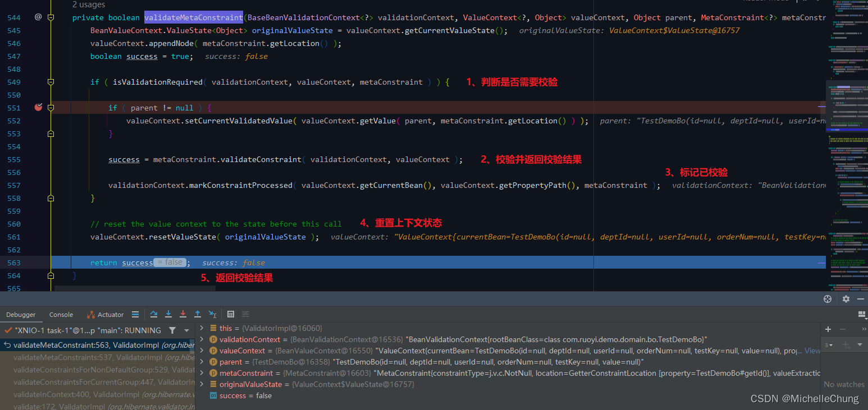868x410 pixels.
Task: Click the 'No watches' placeholder text
Action: click(x=844, y=384)
